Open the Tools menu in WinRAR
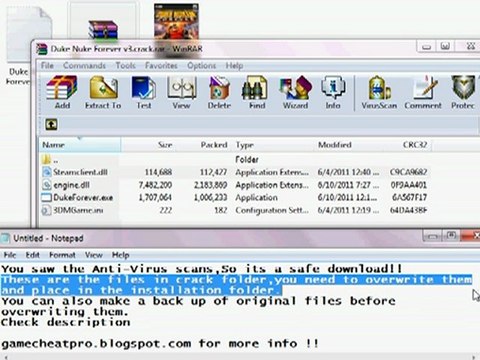Image resolution: width=480 pixels, height=360 pixels. pyautogui.click(x=125, y=65)
